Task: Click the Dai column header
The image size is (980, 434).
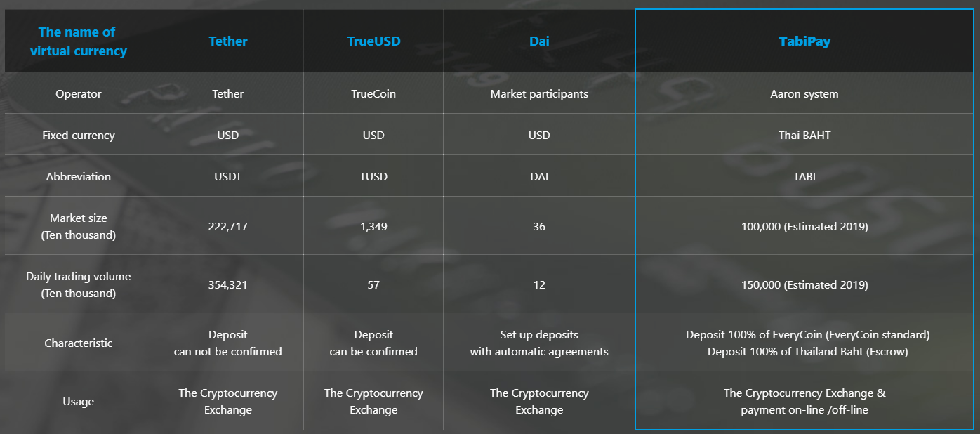Action: [x=539, y=41]
